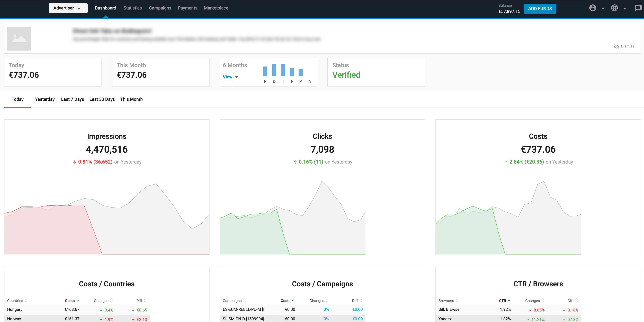644x322 pixels.
Task: Navigate to the Statistics section
Action: pyautogui.click(x=133, y=8)
